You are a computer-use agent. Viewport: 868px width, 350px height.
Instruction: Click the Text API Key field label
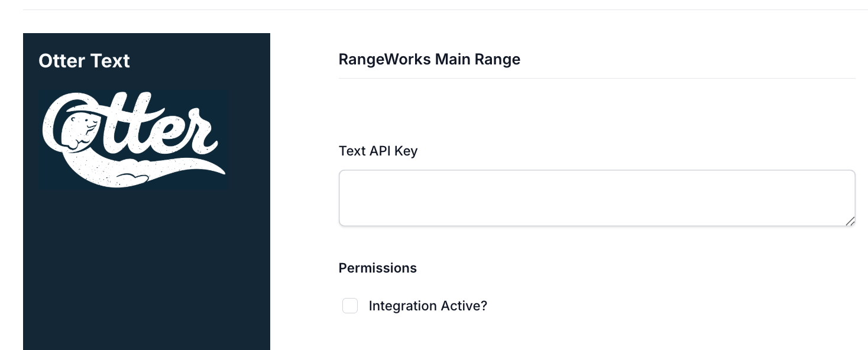tap(378, 151)
